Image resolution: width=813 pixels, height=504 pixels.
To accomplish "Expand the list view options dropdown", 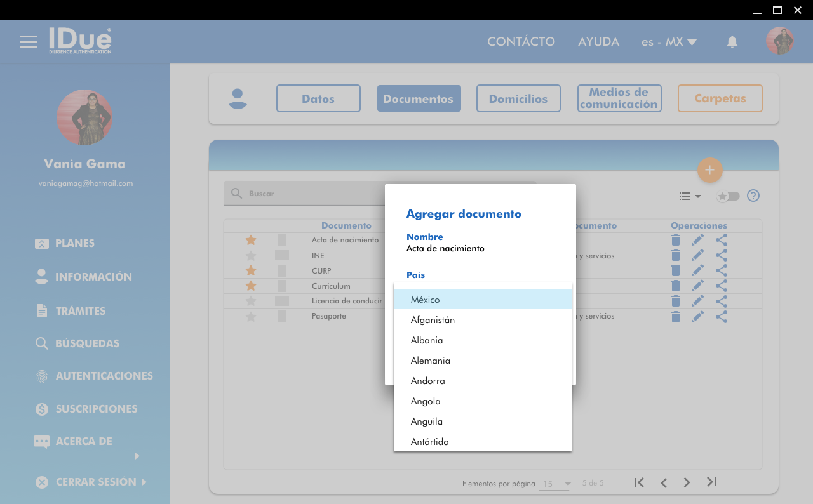I will pyautogui.click(x=689, y=196).
